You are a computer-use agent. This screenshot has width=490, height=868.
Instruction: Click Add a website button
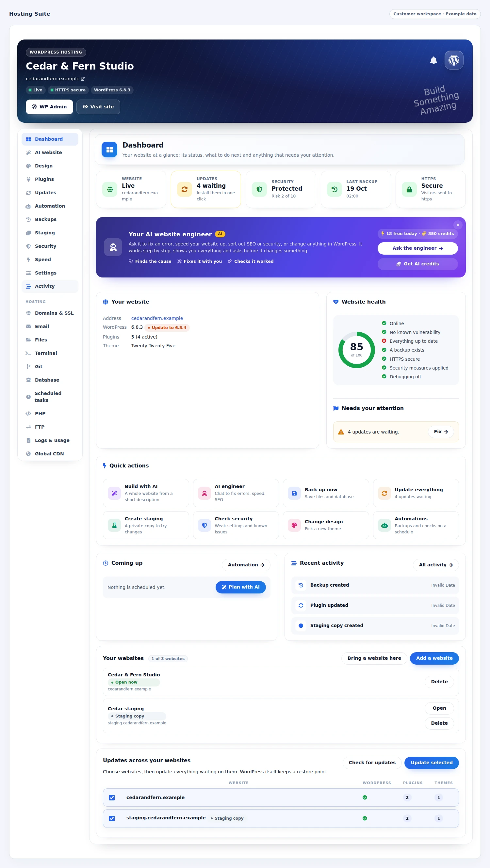pyautogui.click(x=434, y=658)
